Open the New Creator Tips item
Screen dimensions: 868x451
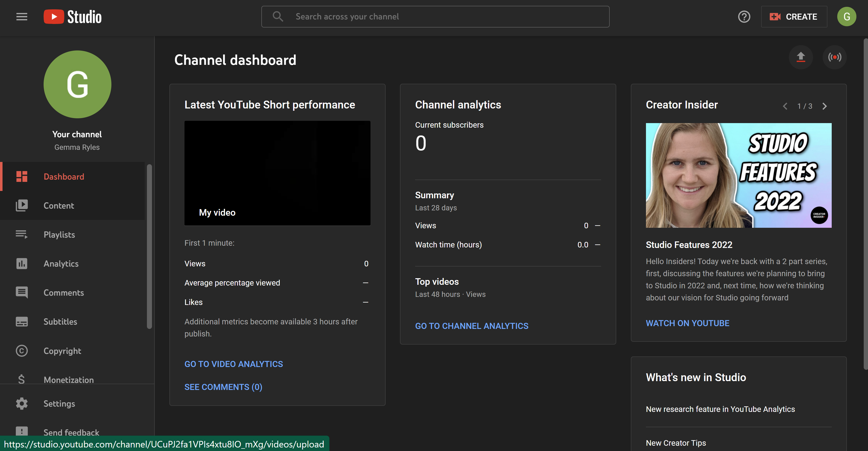click(x=676, y=443)
